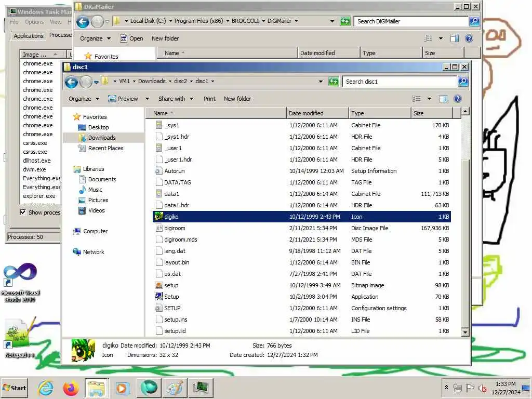Viewport: 532px width, 399px height.
Task: Select Desktop in disc1 Favorites pane
Action: coord(98,127)
